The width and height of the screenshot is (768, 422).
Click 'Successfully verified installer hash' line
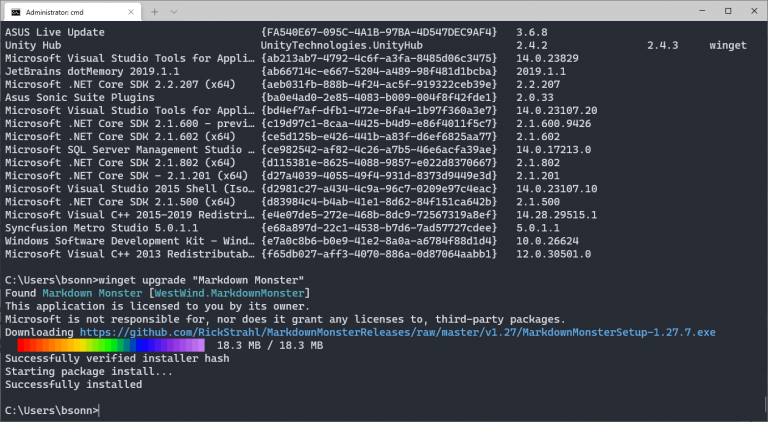117,358
